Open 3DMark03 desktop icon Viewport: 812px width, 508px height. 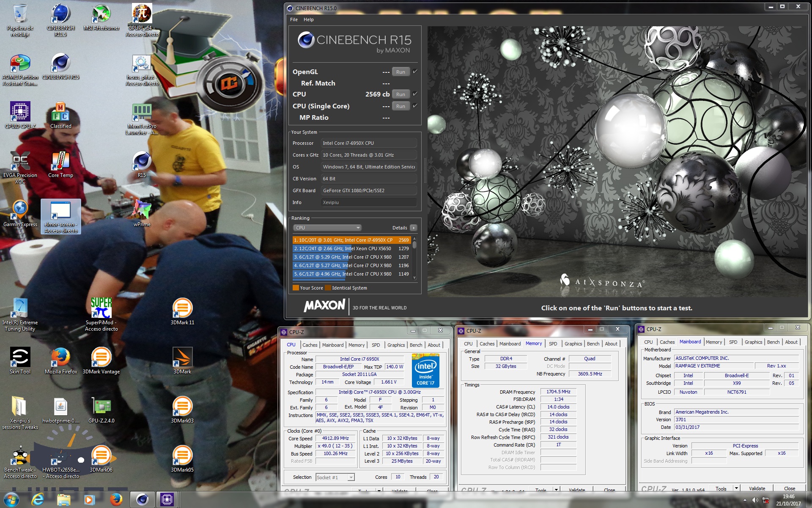[182, 410]
